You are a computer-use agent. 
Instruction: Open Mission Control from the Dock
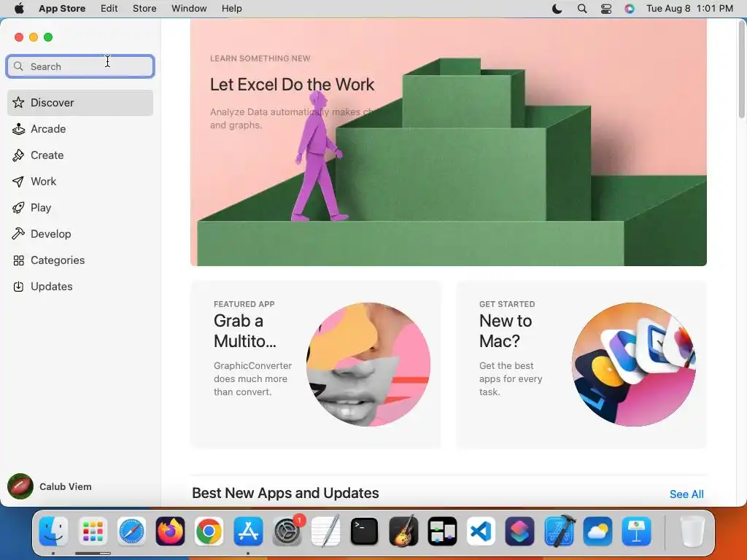pyautogui.click(x=442, y=531)
